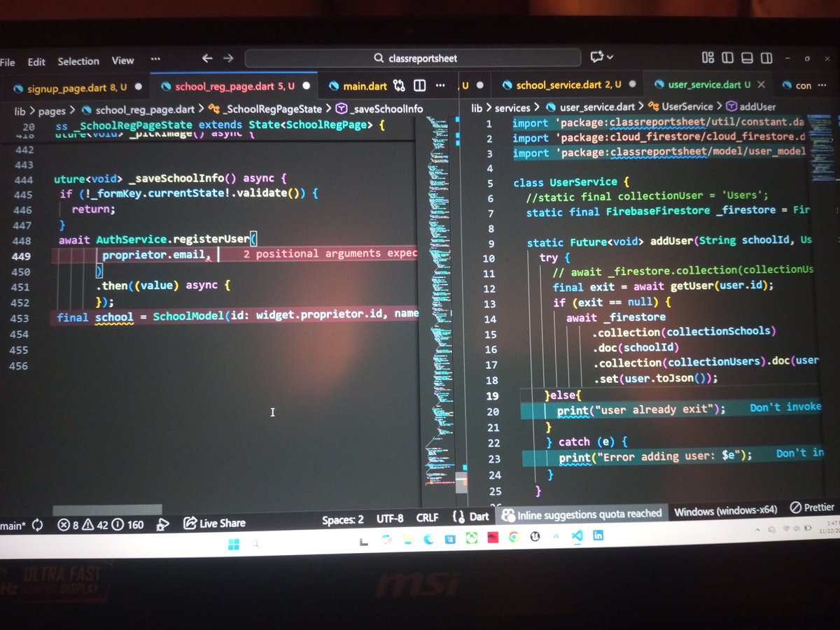840x630 pixels.
Task: Open the File menu
Action: [8, 62]
